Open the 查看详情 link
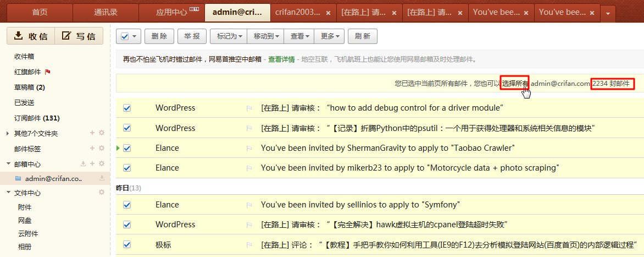 coord(281,59)
